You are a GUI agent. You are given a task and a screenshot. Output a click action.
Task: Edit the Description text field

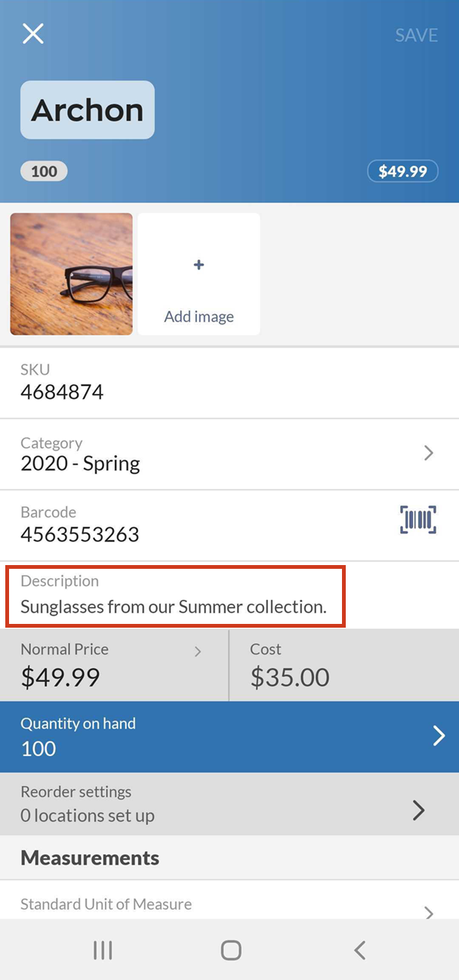pos(174,607)
